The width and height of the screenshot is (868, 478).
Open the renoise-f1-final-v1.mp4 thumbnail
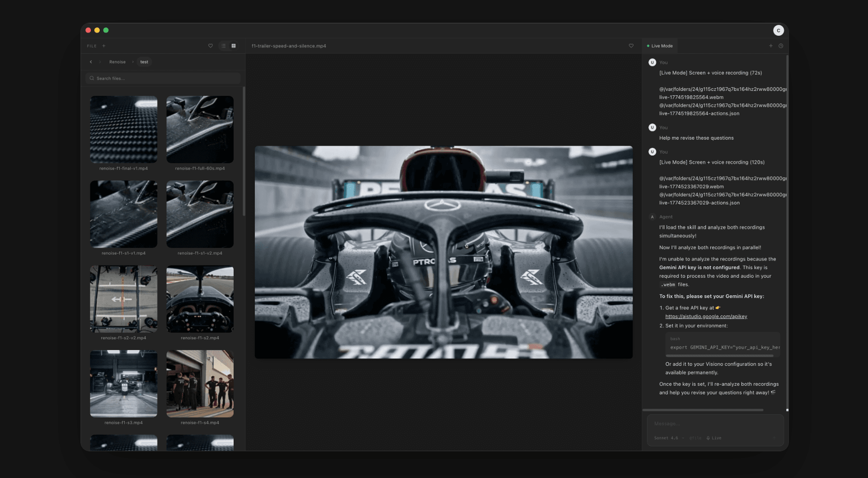(124, 129)
